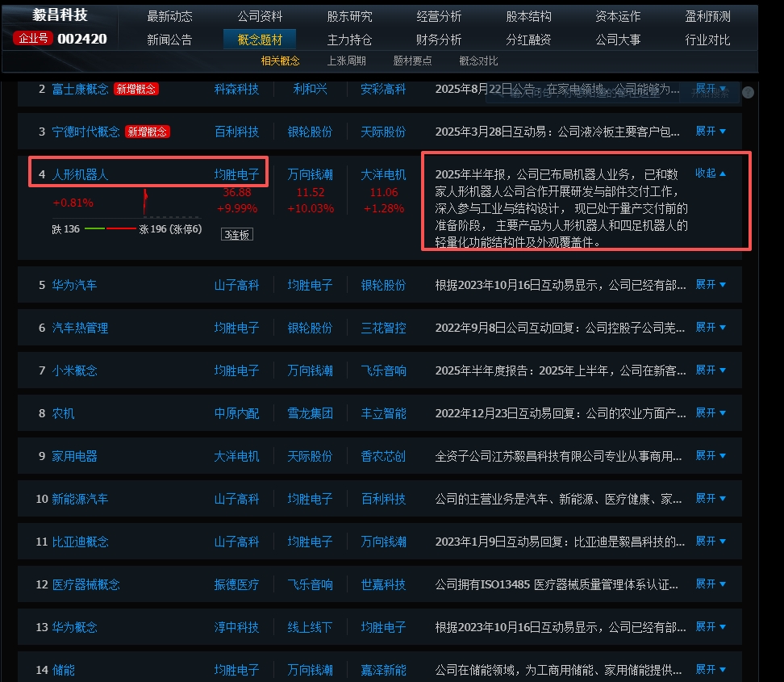Open 嘉泽新能 stock in 储能 row
The height and width of the screenshot is (682, 784).
coord(383,670)
